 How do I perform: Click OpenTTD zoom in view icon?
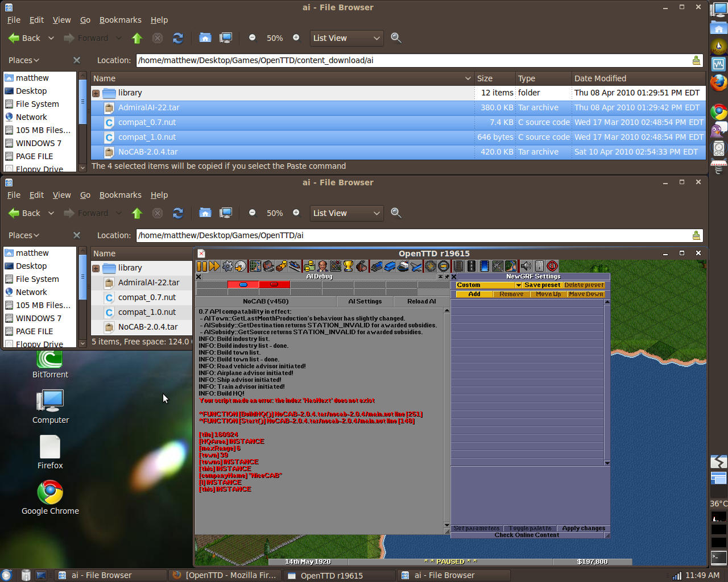431,266
